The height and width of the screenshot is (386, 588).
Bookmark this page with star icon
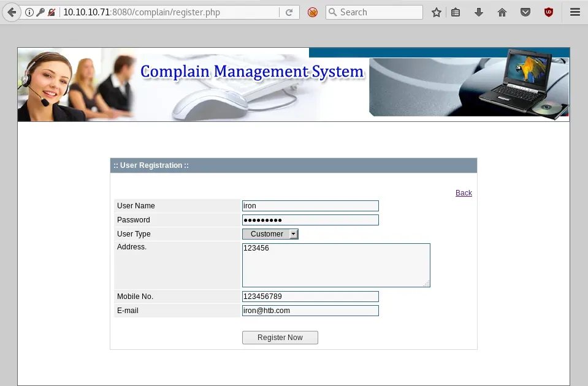pos(436,12)
